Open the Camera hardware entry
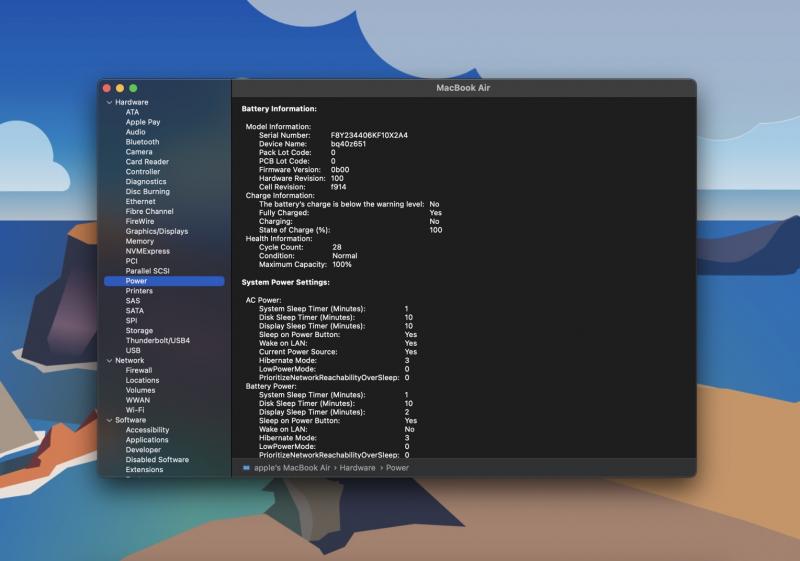800x561 pixels. (139, 152)
